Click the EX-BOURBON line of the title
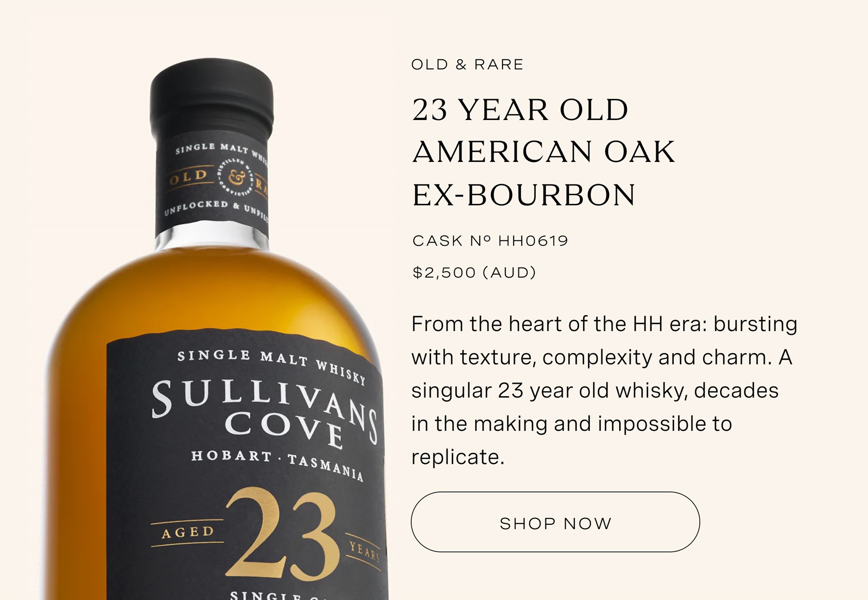The height and width of the screenshot is (600, 868). point(524,195)
